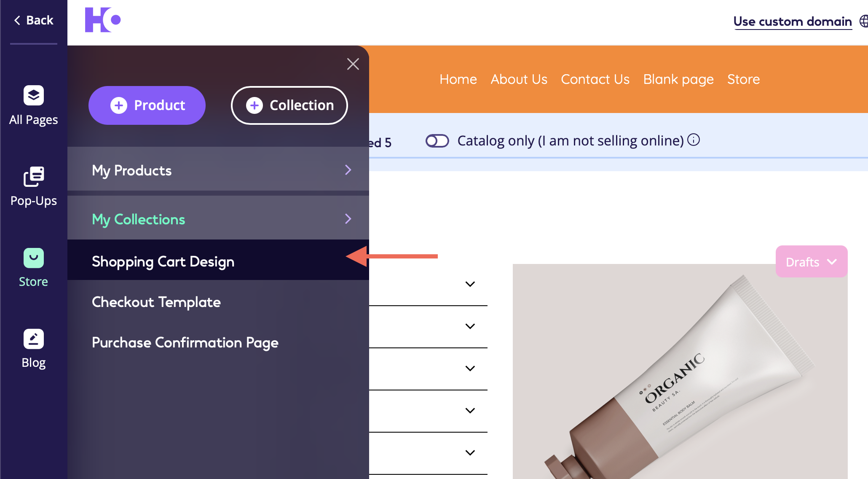Viewport: 868px width, 479px height.
Task: Click Use custom domain link
Action: [x=793, y=21]
